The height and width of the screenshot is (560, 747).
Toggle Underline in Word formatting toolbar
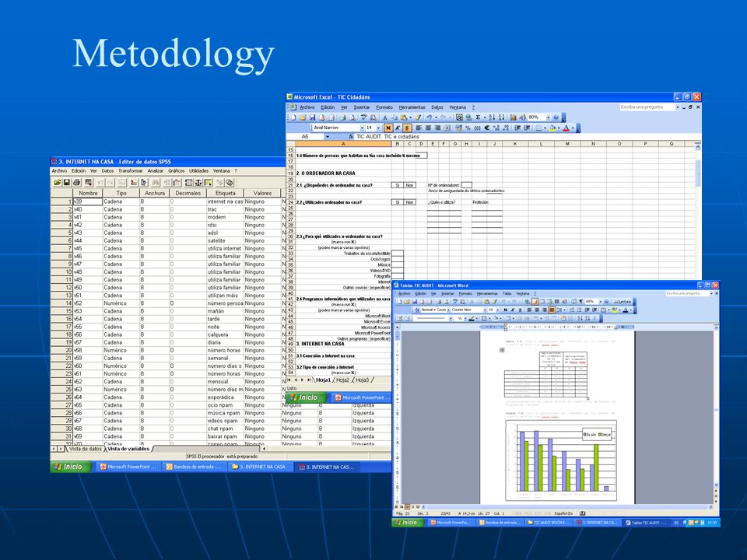pos(521,310)
